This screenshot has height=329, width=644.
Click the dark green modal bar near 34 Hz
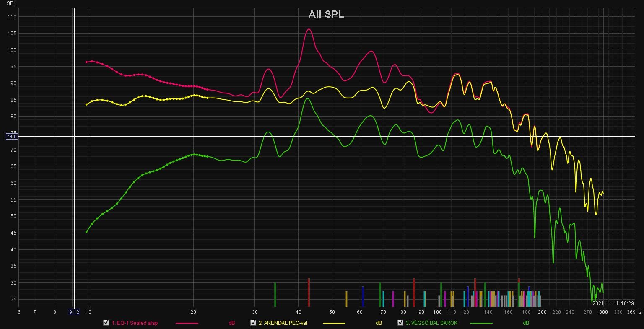click(x=275, y=294)
